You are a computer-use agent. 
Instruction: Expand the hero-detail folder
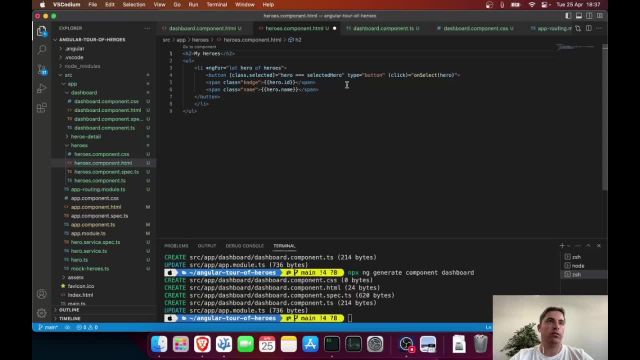click(x=86, y=137)
